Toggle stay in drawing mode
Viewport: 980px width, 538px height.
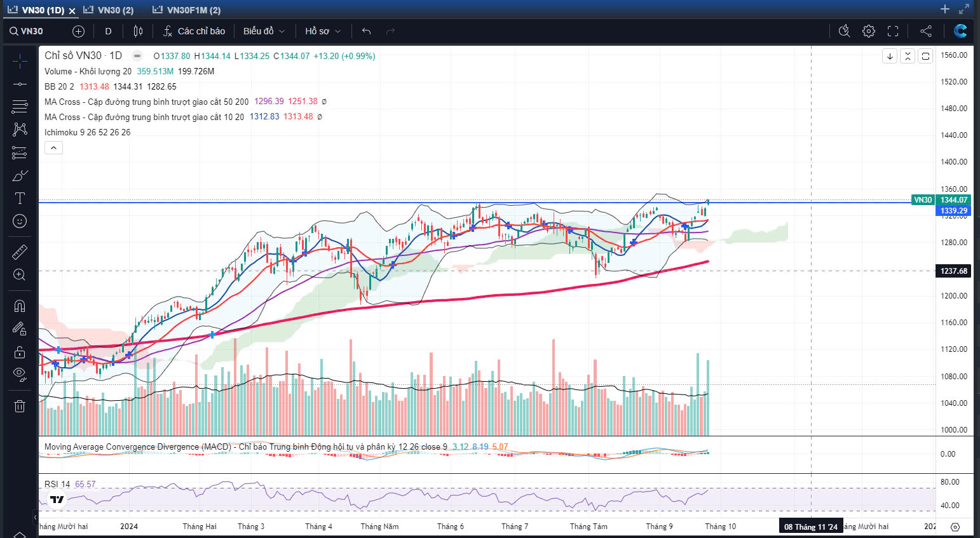coord(20,328)
